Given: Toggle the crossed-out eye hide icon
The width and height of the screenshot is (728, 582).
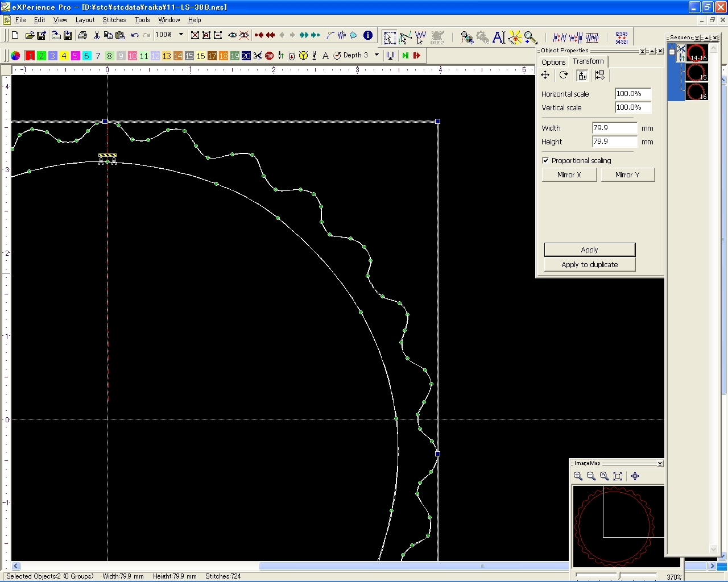Looking at the screenshot, I should (x=244, y=35).
